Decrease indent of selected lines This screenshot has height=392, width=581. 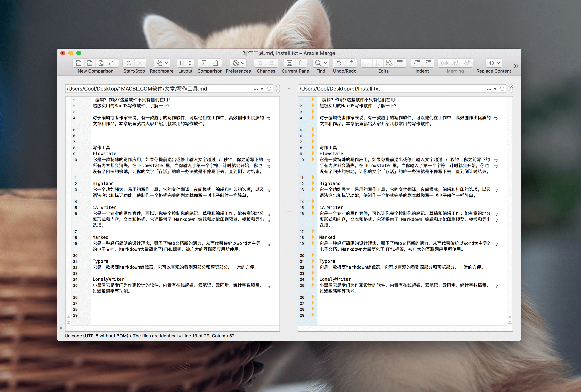coord(416,63)
